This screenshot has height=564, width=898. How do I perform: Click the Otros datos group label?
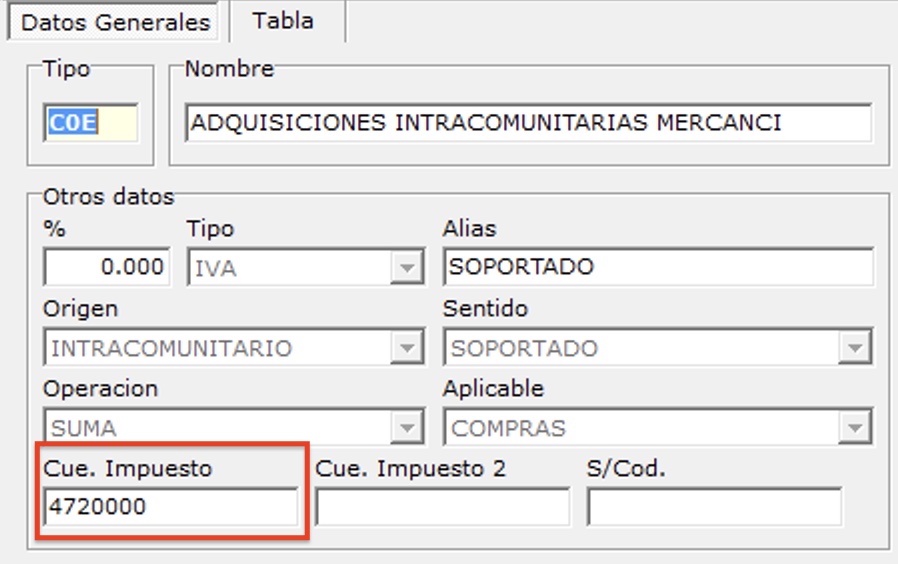pyautogui.click(x=108, y=197)
